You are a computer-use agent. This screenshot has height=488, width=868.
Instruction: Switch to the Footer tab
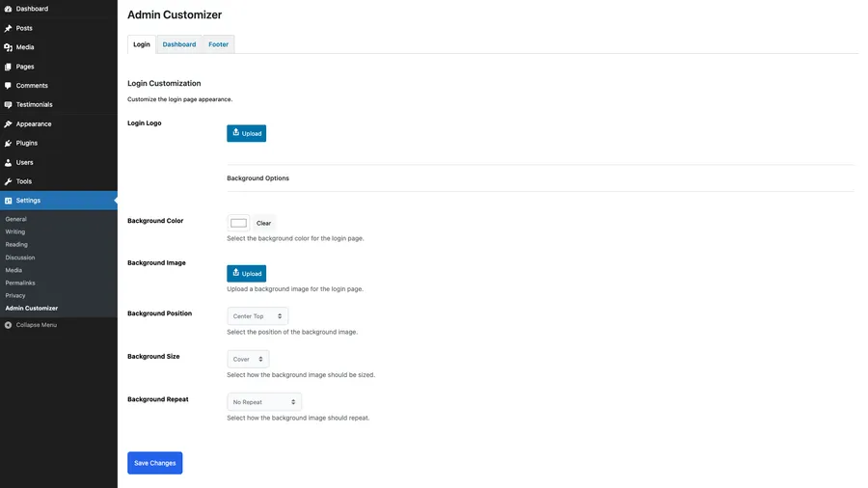219,44
